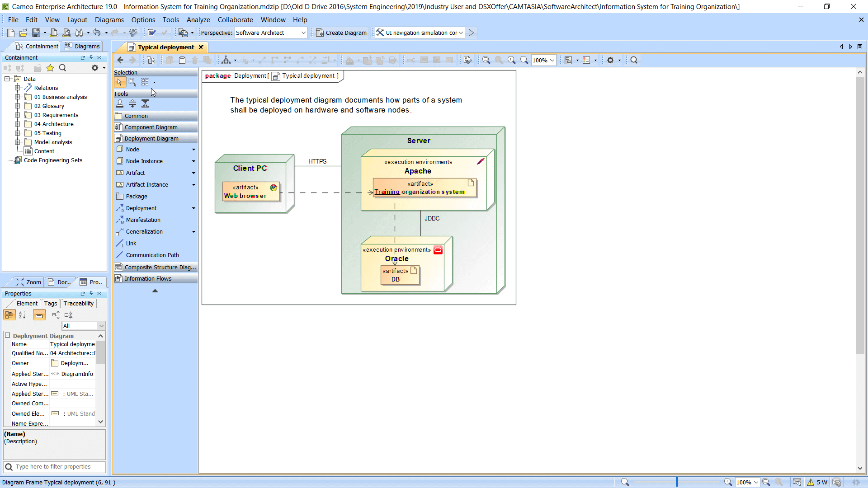Run the UI navigation simulation play icon

(471, 33)
